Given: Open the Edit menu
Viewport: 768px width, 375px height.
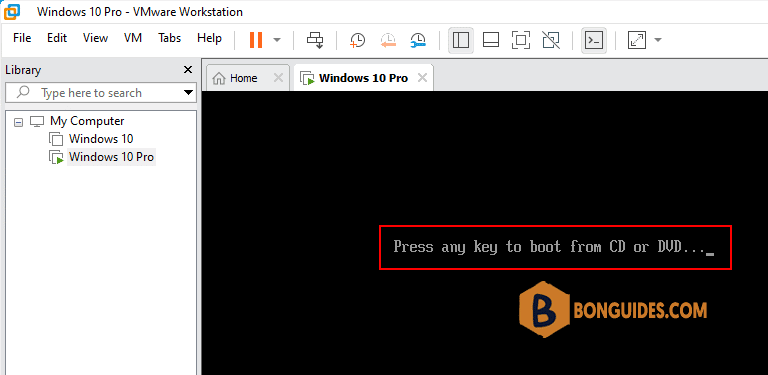Looking at the screenshot, I should tap(57, 38).
